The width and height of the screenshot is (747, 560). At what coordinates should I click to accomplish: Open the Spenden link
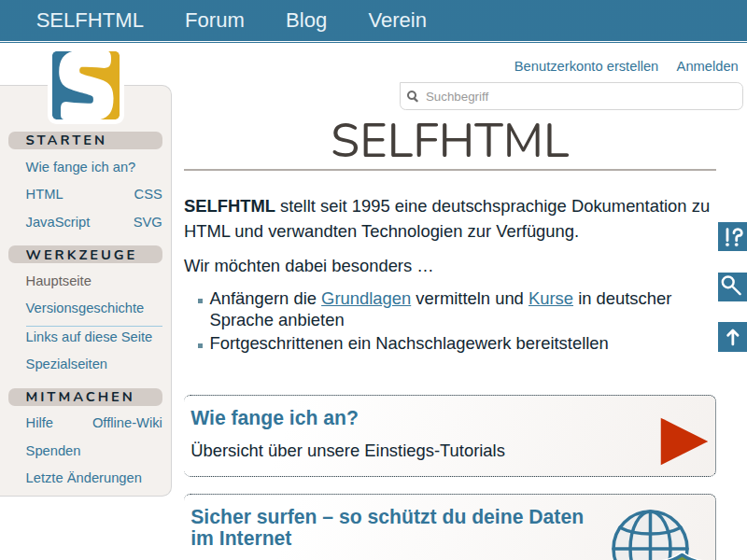[53, 451]
